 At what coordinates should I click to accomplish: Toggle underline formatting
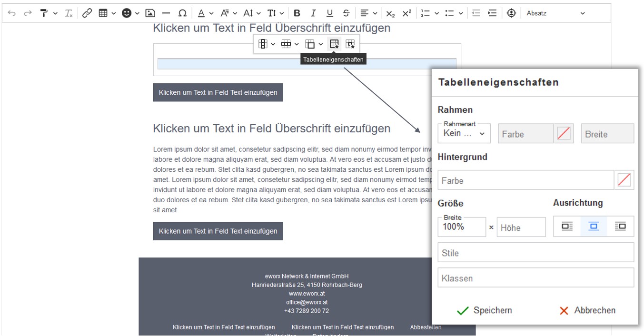click(x=330, y=13)
